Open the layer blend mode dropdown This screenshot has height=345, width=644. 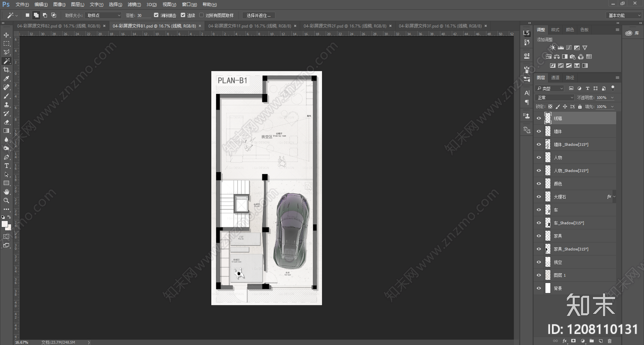coord(555,97)
